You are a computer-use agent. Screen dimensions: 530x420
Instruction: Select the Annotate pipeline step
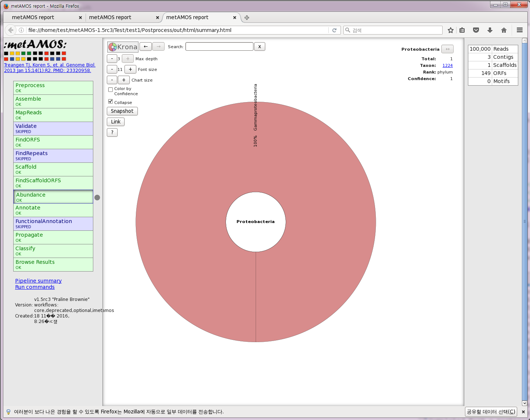[x=53, y=210]
